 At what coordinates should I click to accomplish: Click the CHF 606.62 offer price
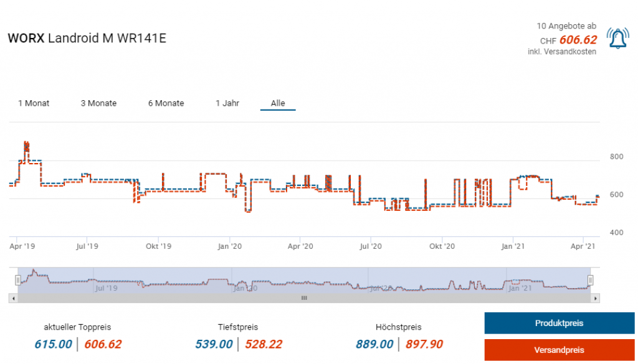tap(578, 40)
